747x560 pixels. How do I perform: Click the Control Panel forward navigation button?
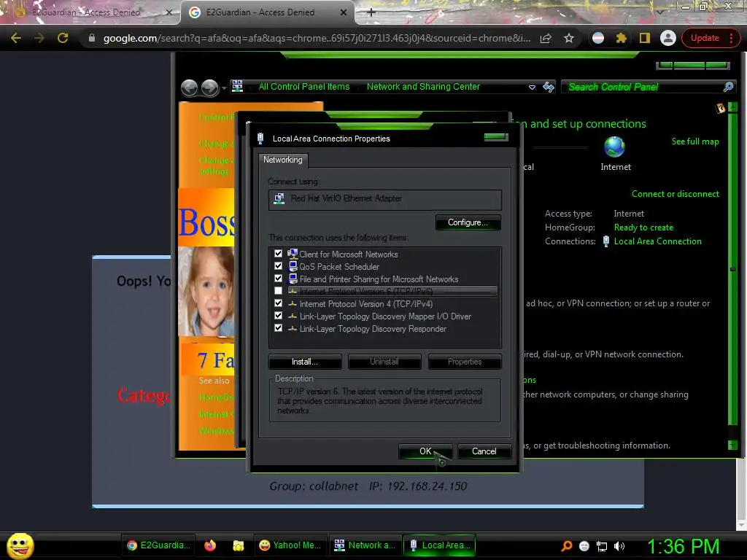[209, 87]
